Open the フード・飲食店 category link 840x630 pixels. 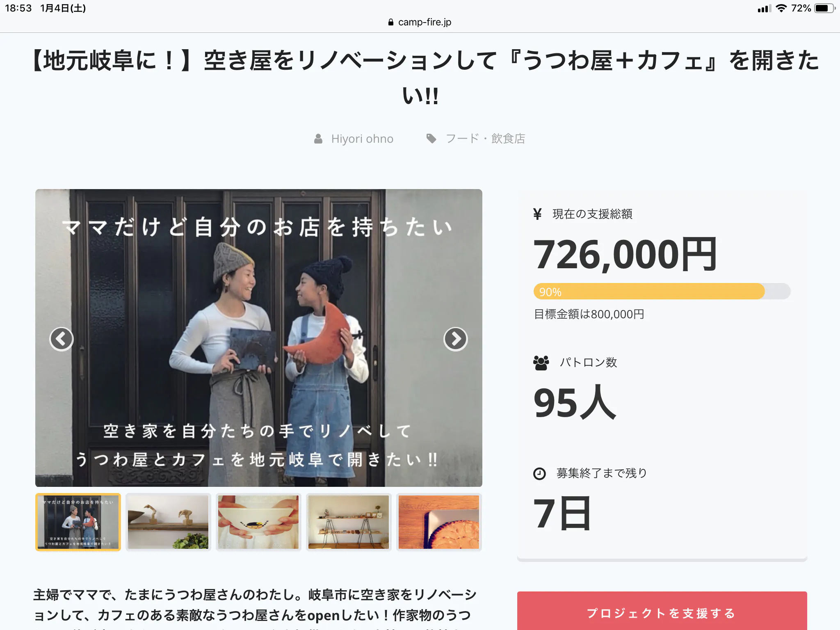pos(485,139)
